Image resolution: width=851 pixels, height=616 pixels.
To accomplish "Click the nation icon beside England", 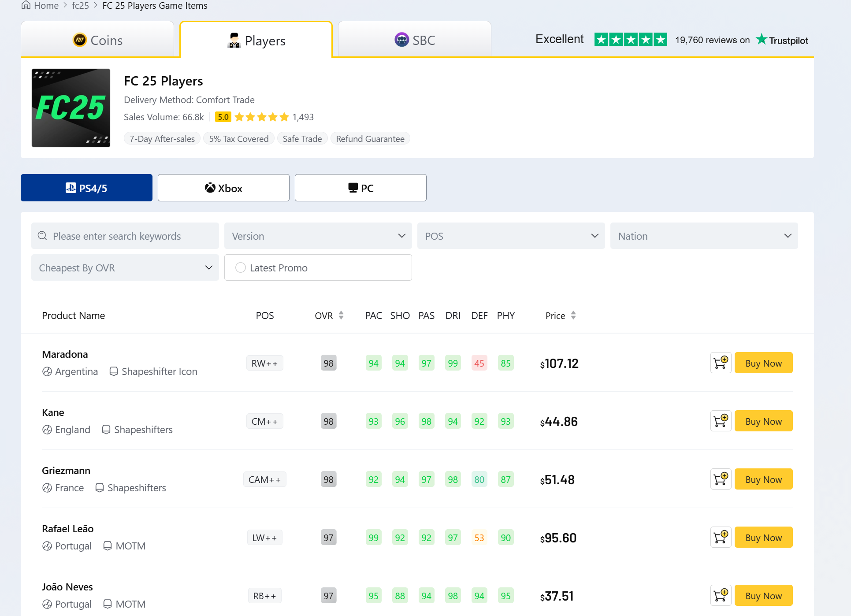I will click(x=47, y=430).
